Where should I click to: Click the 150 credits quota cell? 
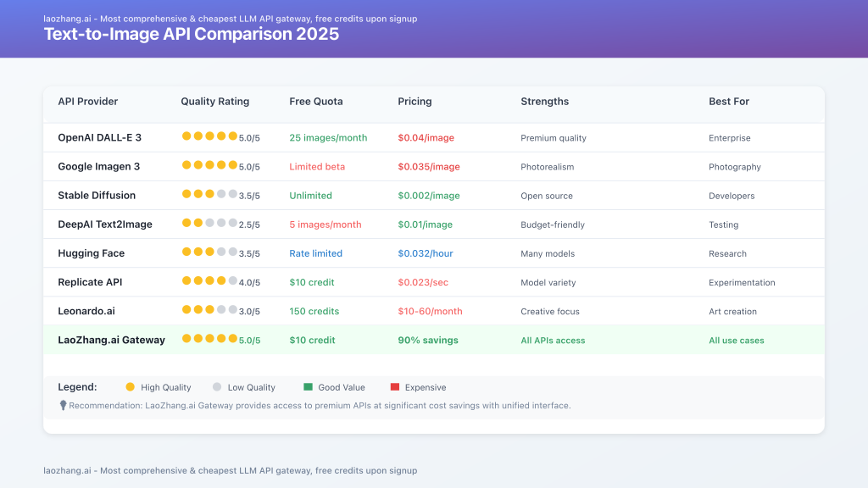314,311
